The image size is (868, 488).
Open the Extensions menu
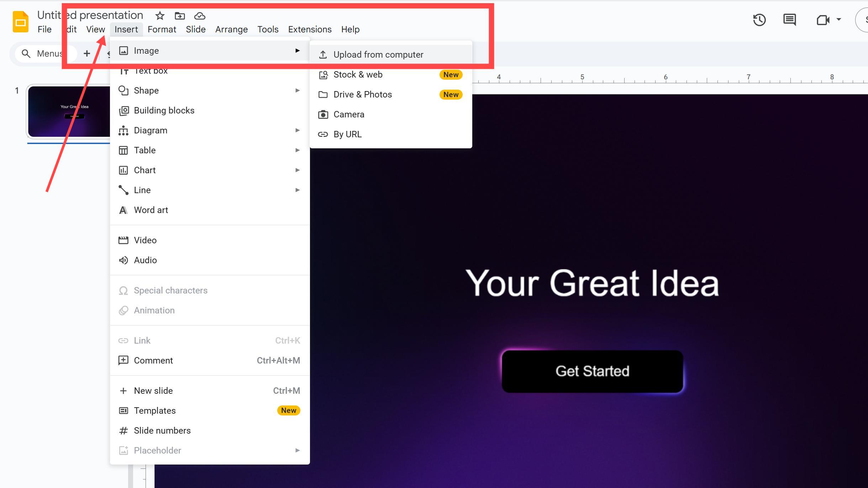310,29
